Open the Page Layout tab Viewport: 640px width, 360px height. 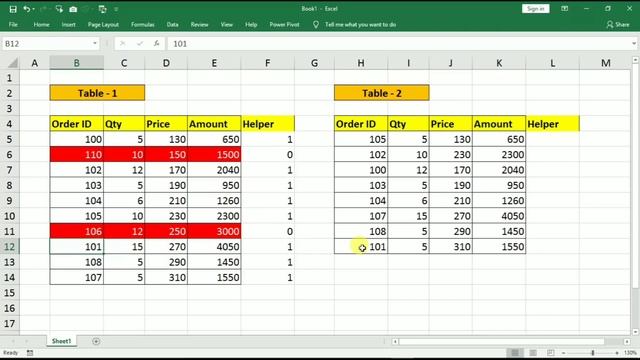pyautogui.click(x=103, y=24)
